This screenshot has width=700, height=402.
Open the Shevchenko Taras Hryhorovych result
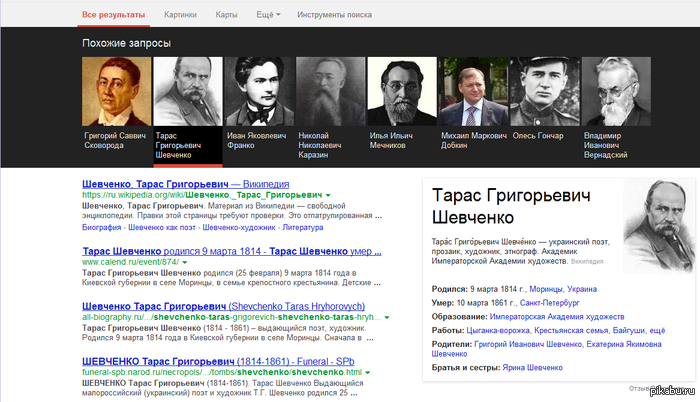223,306
